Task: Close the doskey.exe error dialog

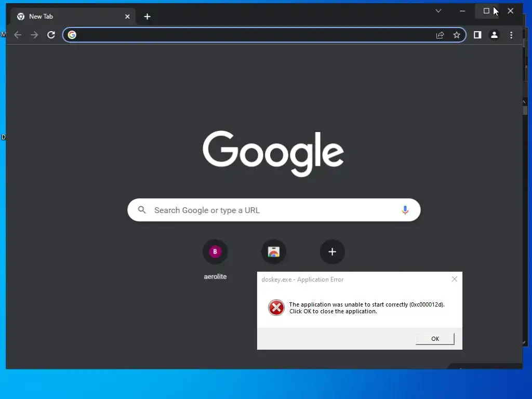Action: (454, 279)
